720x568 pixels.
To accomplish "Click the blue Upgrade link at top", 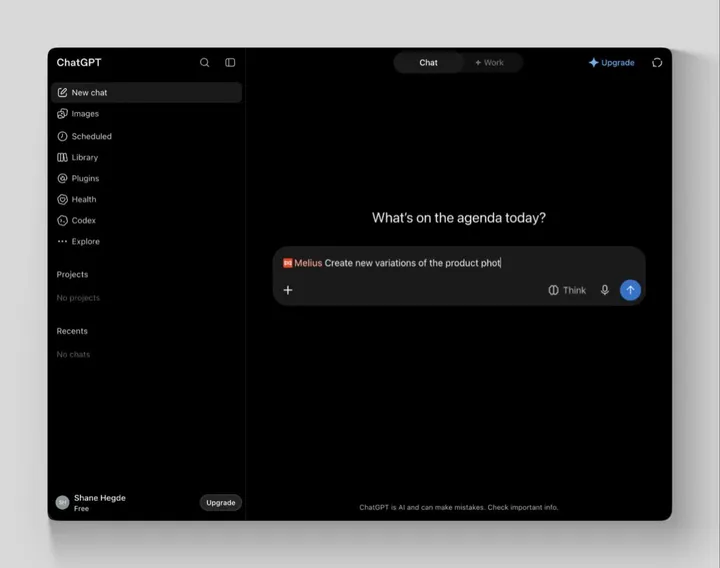I will click(612, 62).
